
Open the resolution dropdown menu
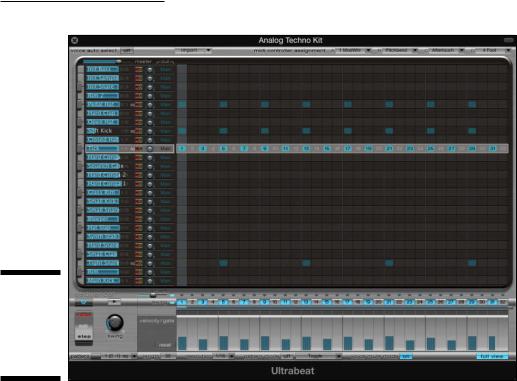pyautogui.click(x=223, y=356)
